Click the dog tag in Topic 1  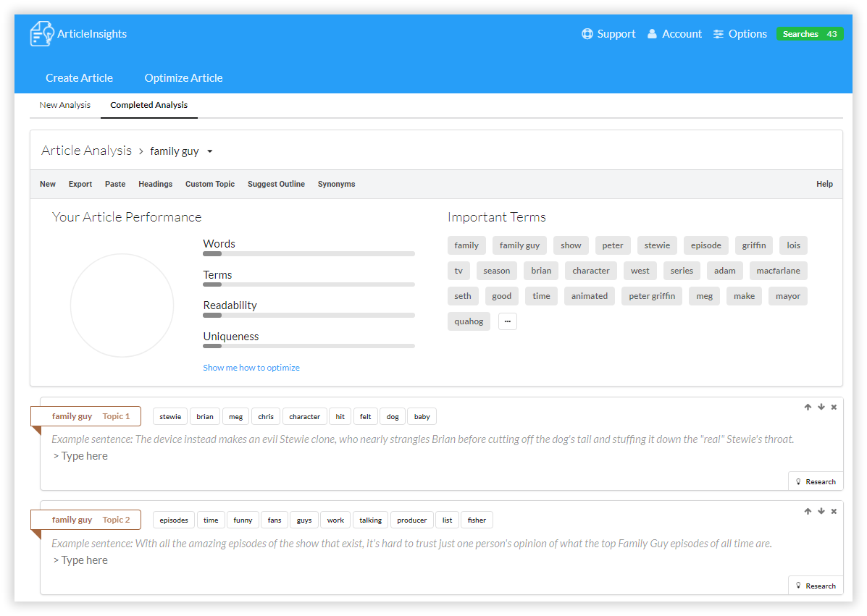[x=393, y=416]
